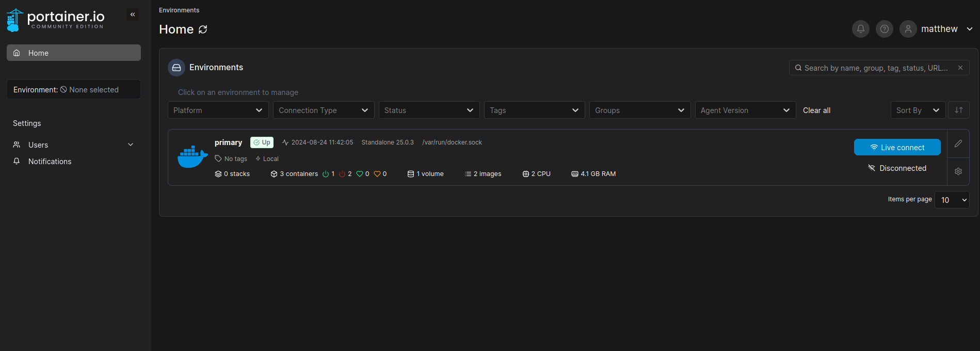Image resolution: width=980 pixels, height=351 pixels.
Task: Click the images list icon
Action: coord(468,174)
